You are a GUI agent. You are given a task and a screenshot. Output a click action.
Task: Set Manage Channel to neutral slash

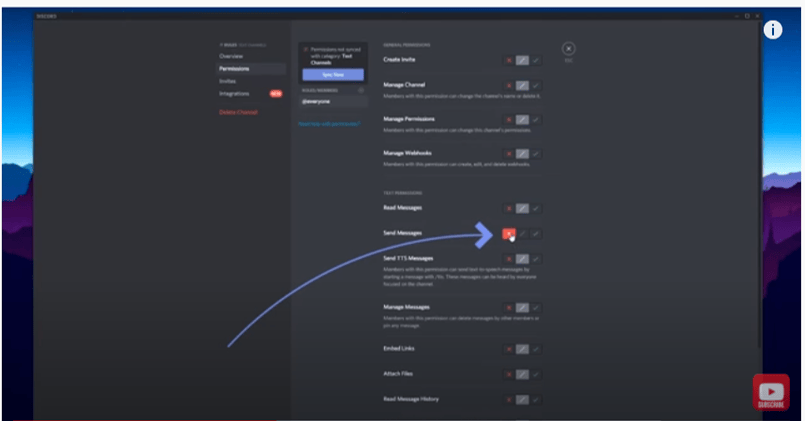[522, 86]
